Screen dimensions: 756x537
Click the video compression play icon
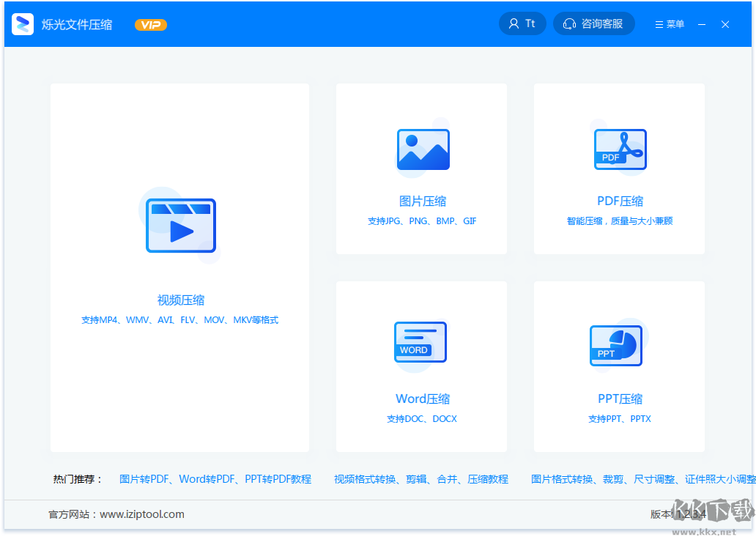180,226
